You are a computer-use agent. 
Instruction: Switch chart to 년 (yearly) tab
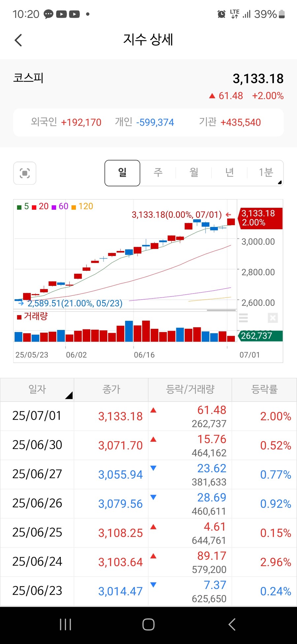pyautogui.click(x=229, y=172)
